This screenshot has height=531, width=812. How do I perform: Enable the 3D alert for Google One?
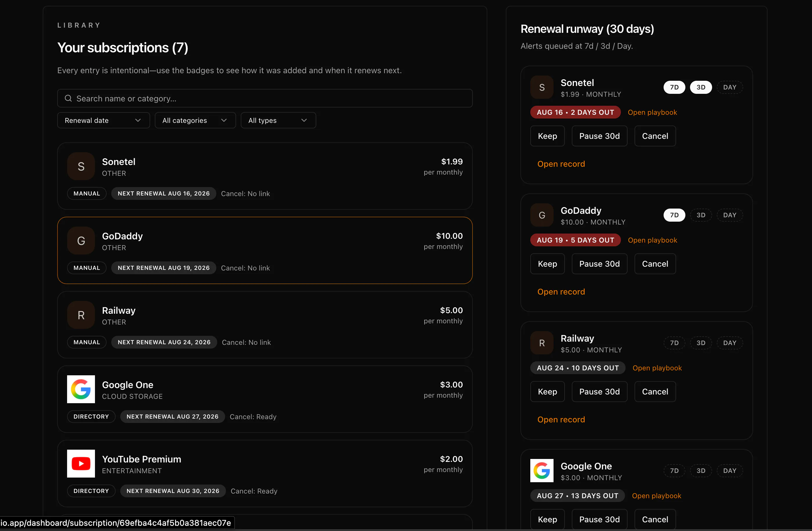701,471
